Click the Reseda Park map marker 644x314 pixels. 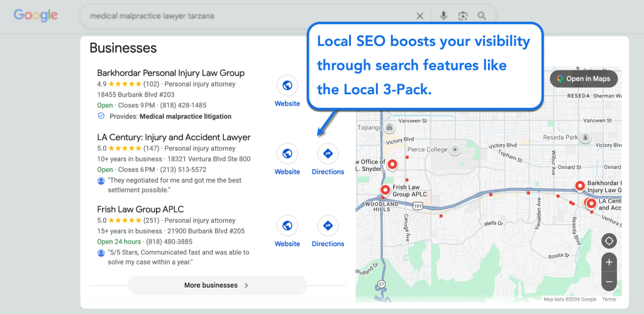[586, 137]
